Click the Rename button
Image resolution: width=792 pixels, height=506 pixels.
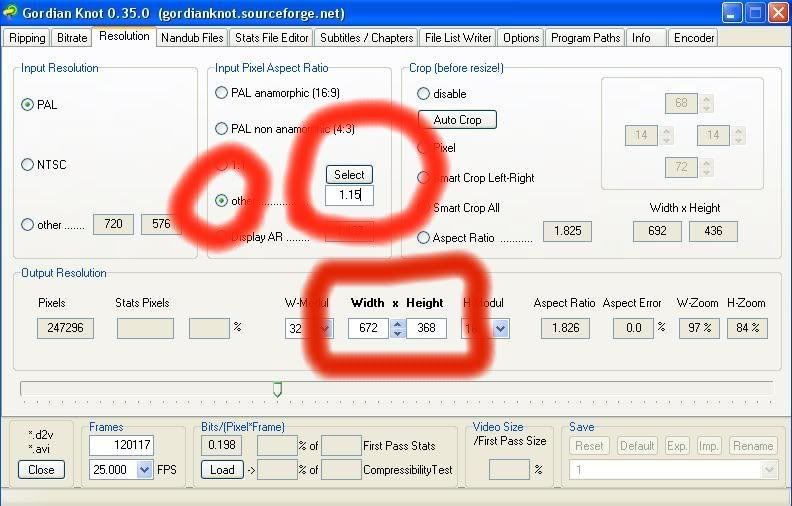[753, 446]
